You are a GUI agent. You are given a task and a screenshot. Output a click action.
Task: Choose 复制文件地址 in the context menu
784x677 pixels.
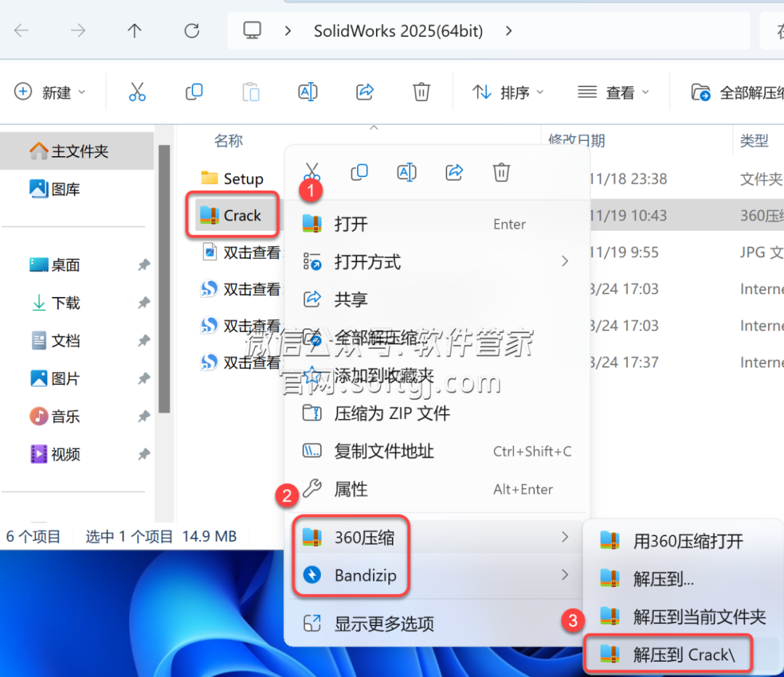tap(438, 451)
